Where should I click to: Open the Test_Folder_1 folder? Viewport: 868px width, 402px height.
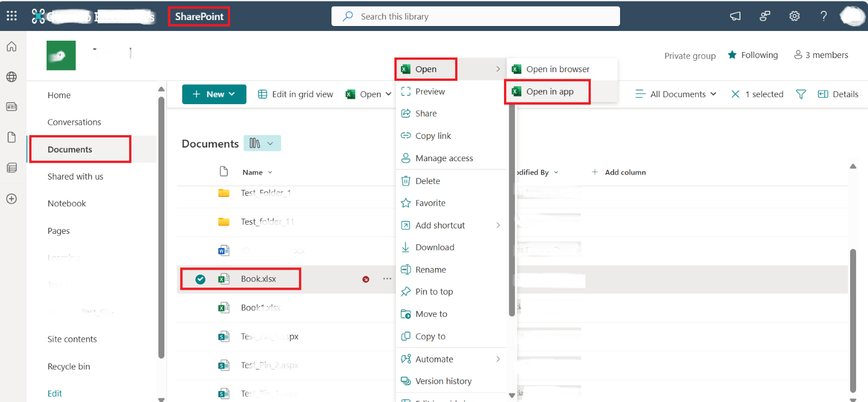pyautogui.click(x=266, y=193)
